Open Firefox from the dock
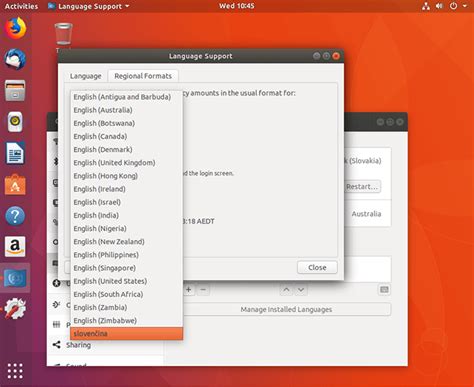 [x=15, y=28]
